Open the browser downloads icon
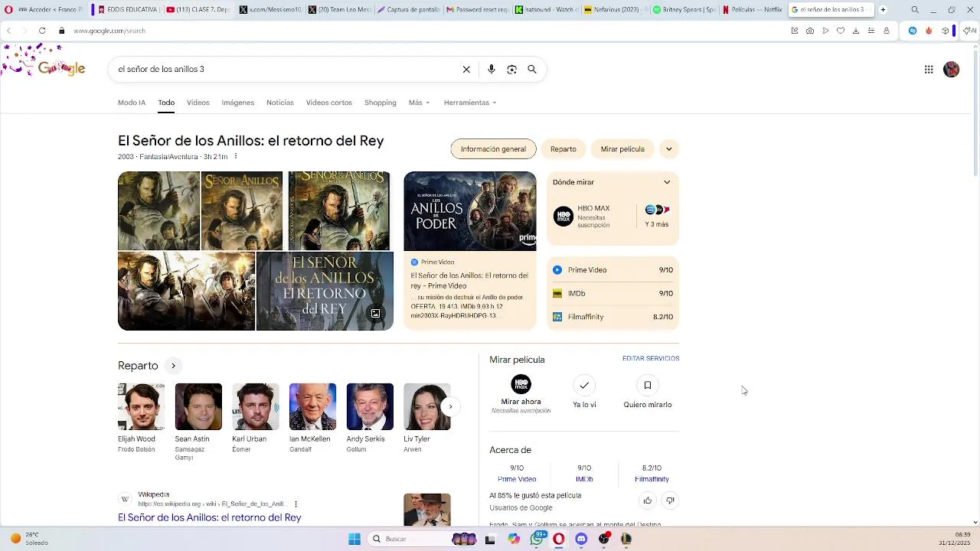Image resolution: width=980 pixels, height=551 pixels. [856, 31]
